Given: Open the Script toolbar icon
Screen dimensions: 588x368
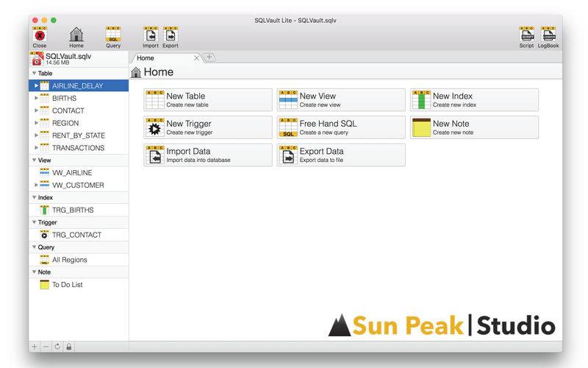Looking at the screenshot, I should pos(526,35).
